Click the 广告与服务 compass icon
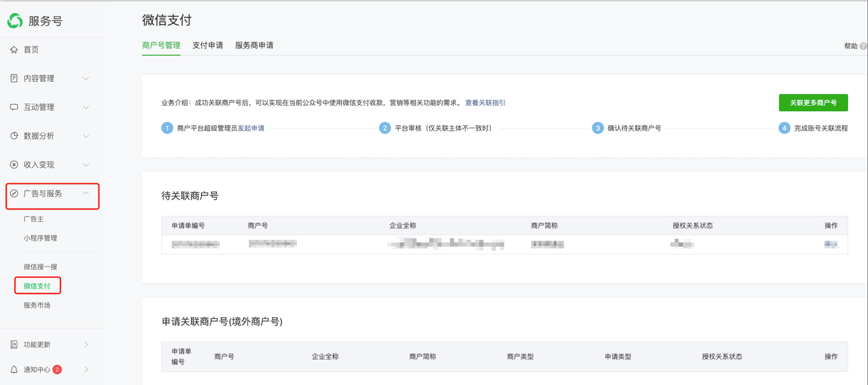 click(x=14, y=194)
